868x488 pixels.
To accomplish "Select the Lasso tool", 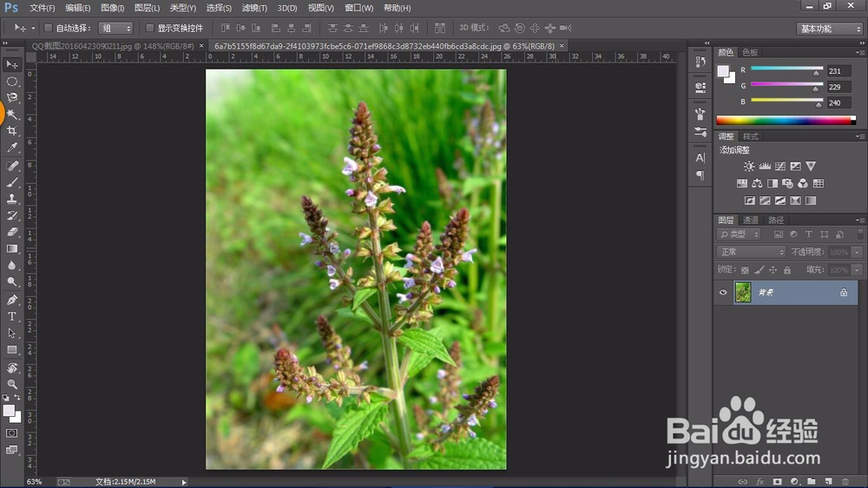I will pyautogui.click(x=11, y=98).
